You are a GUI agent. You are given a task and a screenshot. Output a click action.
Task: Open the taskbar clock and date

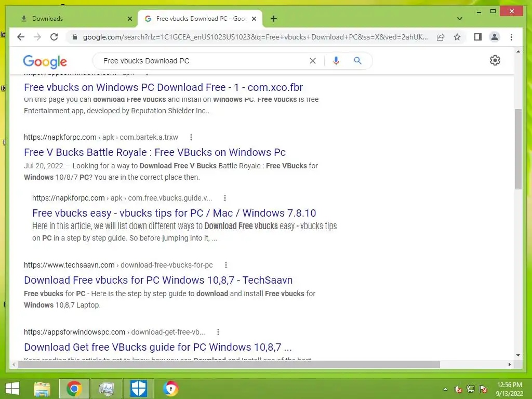(509, 389)
